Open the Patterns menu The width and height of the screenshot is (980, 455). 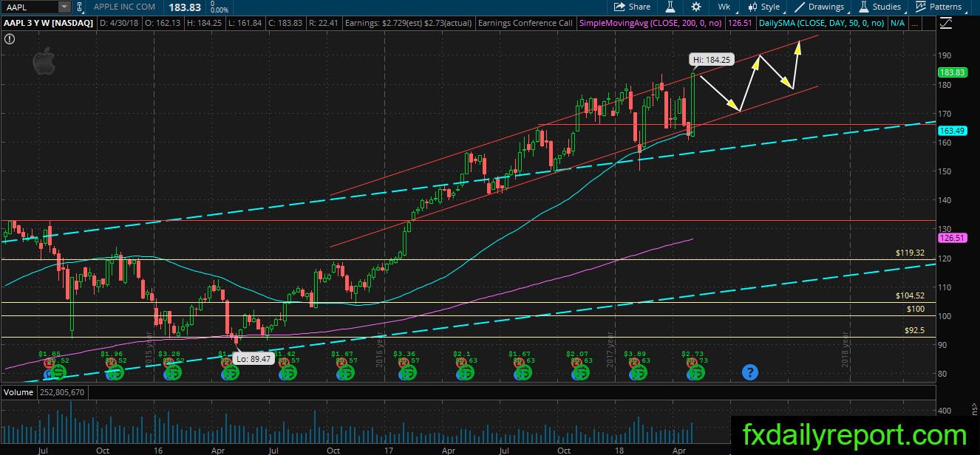pyautogui.click(x=939, y=7)
